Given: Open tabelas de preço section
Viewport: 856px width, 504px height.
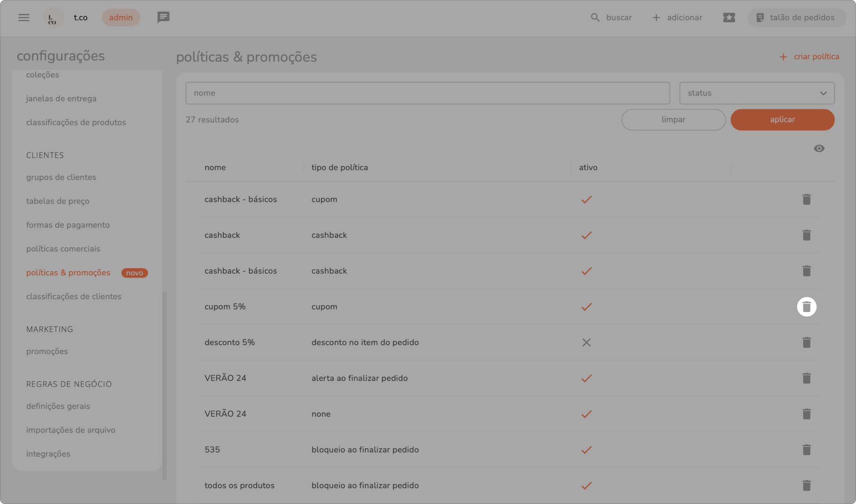Looking at the screenshot, I should click(58, 201).
